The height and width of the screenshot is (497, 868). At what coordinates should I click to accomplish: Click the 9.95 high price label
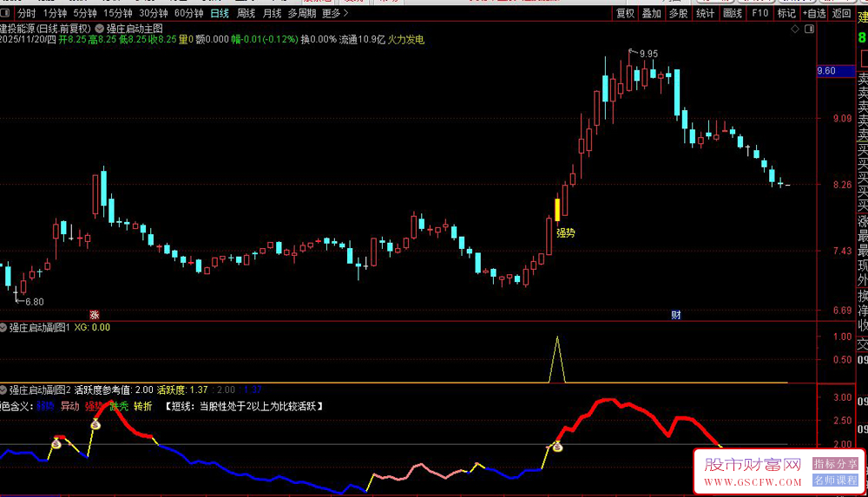(648, 54)
